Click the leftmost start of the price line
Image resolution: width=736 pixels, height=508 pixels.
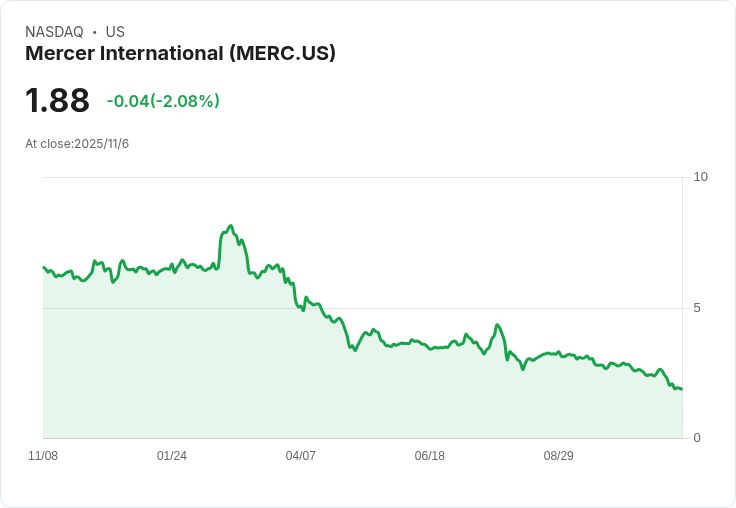pyautogui.click(x=44, y=267)
